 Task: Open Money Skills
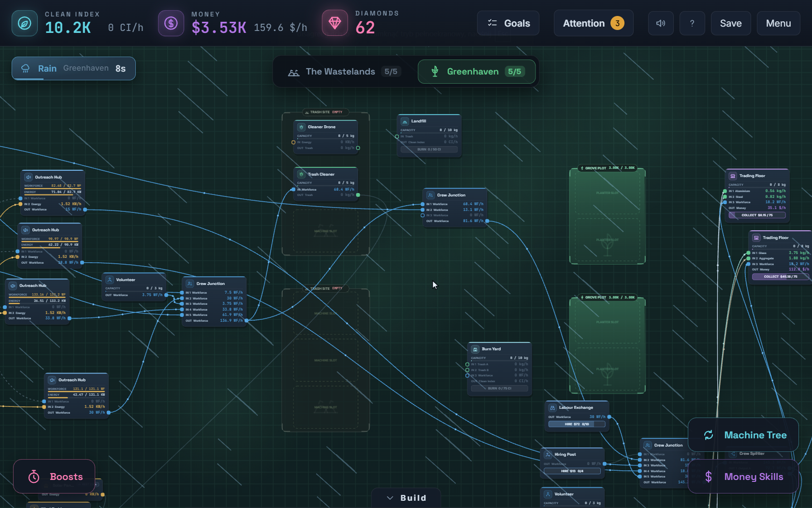pos(743,477)
